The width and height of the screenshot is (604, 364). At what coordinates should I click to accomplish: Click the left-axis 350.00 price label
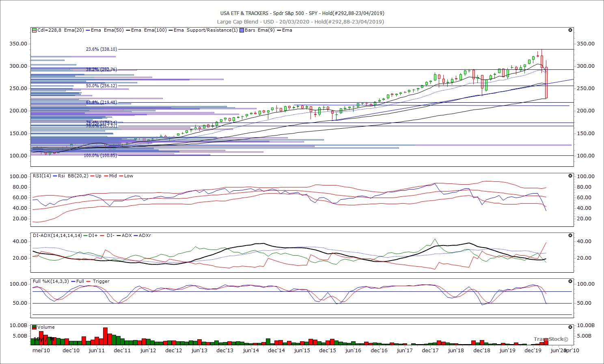pos(18,44)
